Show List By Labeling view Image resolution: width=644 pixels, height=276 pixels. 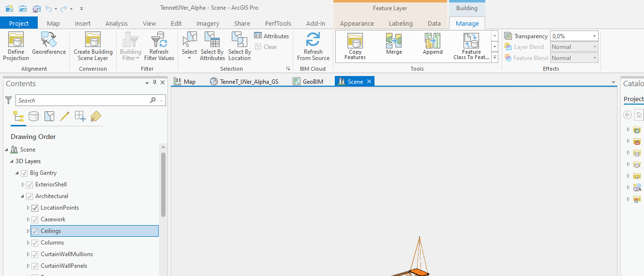click(96, 116)
